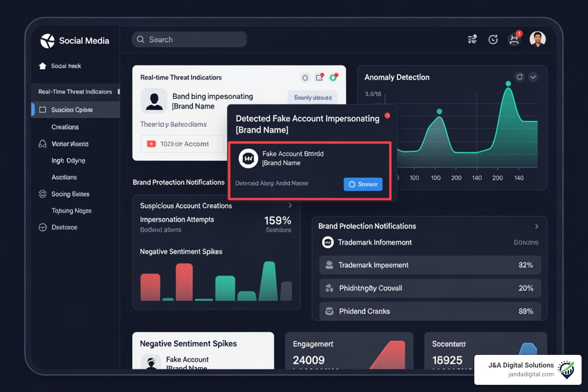The image size is (588, 392).
Task: Click the 159% impersonation attempts value
Action: (278, 220)
